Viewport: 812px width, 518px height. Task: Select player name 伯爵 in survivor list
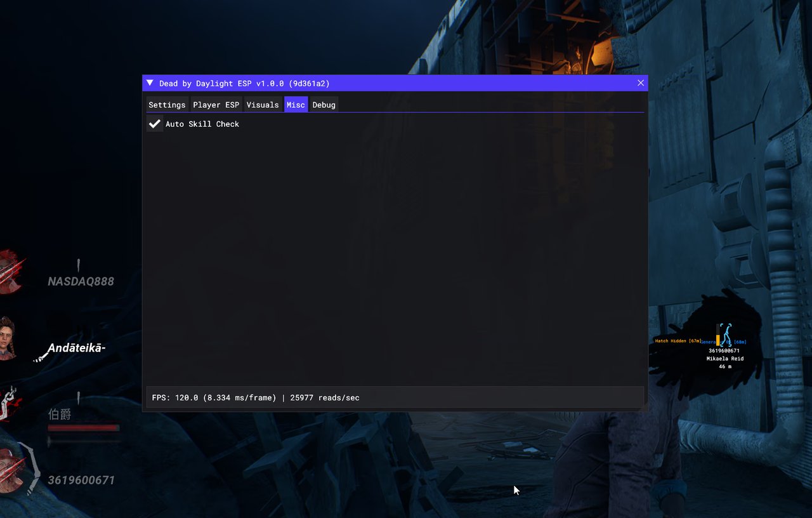(60, 415)
